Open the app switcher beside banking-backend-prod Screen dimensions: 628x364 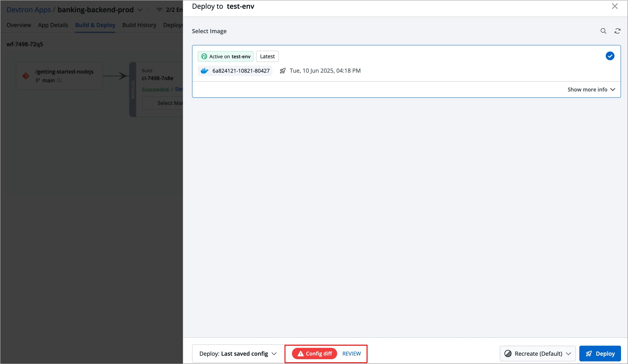[140, 10]
